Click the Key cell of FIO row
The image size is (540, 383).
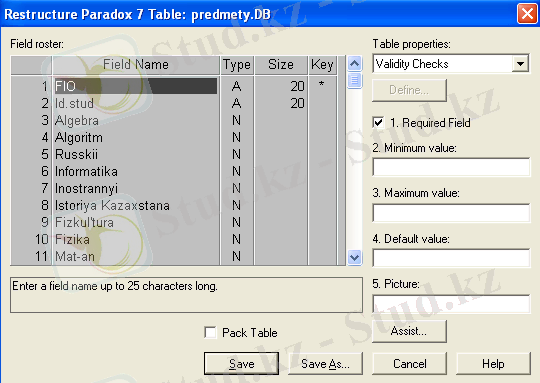point(322,84)
